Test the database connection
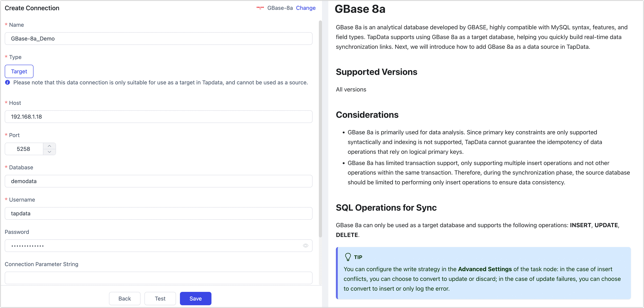This screenshot has width=644, height=308. point(160,299)
